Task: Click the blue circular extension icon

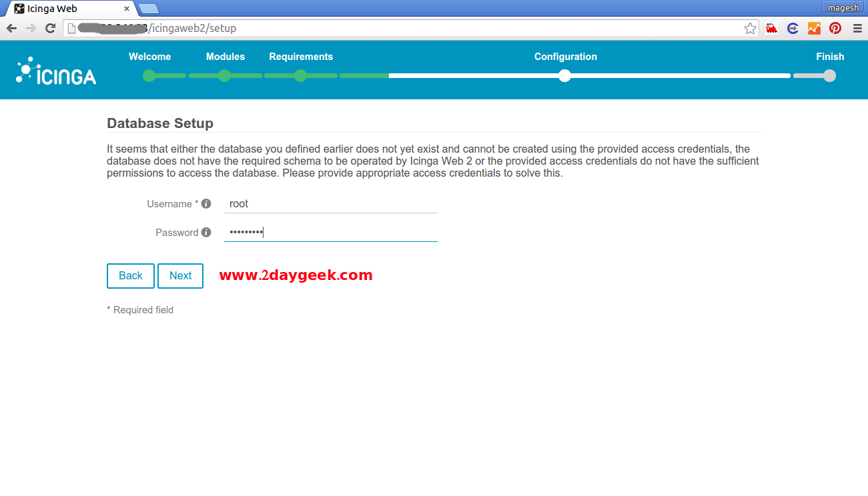Action: tap(793, 29)
